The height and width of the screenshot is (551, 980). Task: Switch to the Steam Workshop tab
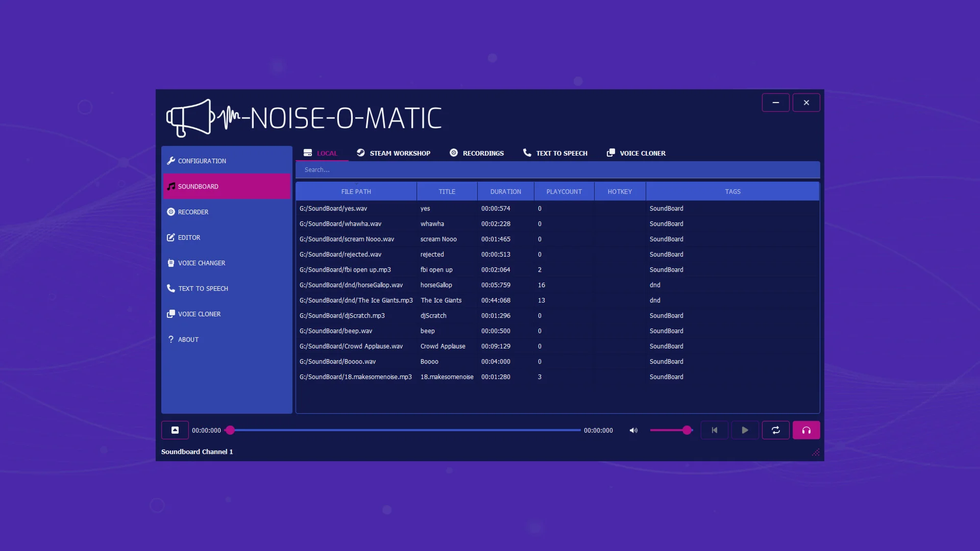(394, 153)
